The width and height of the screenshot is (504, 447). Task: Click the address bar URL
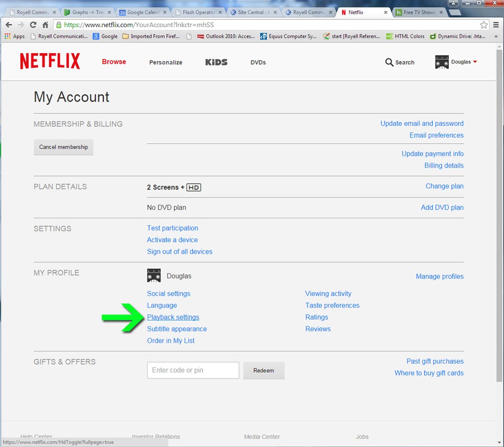point(138,25)
